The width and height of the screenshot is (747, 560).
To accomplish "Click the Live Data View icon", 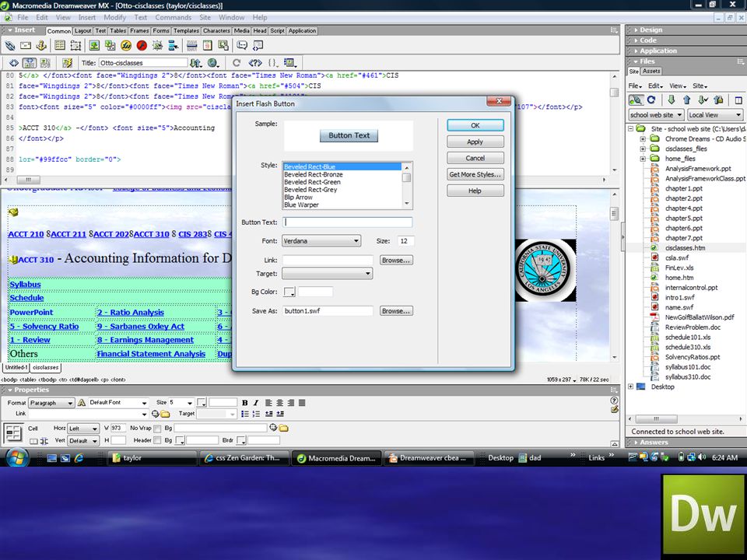I will [67, 63].
